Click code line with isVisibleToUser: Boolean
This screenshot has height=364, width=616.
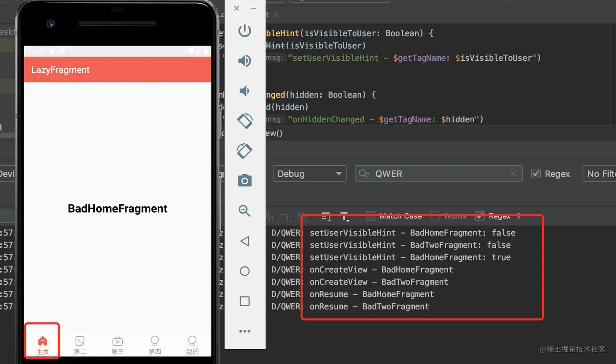tap(350, 33)
